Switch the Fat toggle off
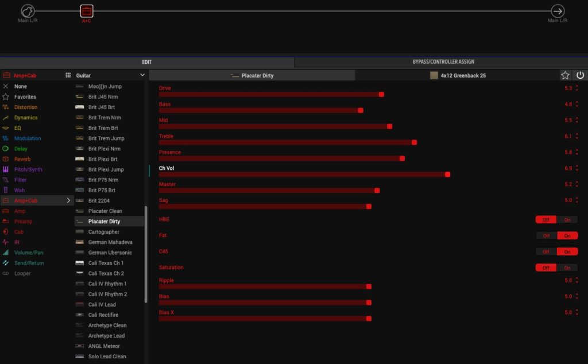 546,236
